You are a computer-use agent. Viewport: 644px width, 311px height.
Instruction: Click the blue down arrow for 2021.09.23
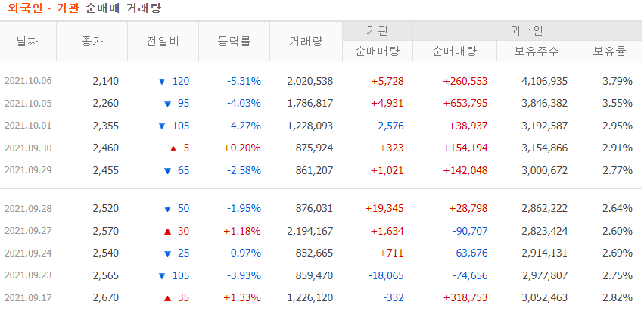coord(161,275)
